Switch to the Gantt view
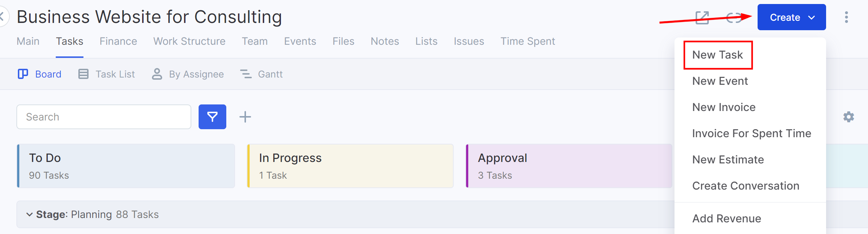This screenshot has height=234, width=868. click(262, 74)
